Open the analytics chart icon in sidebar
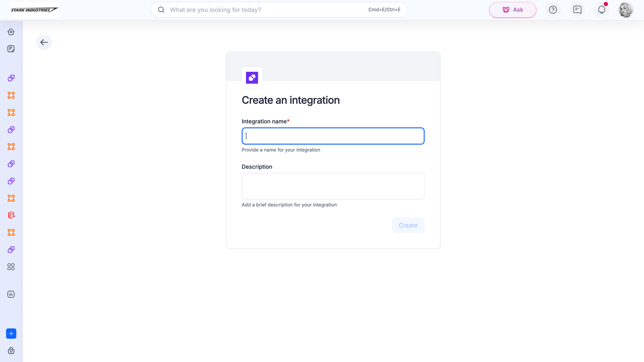The image size is (644, 362). coord(11,294)
